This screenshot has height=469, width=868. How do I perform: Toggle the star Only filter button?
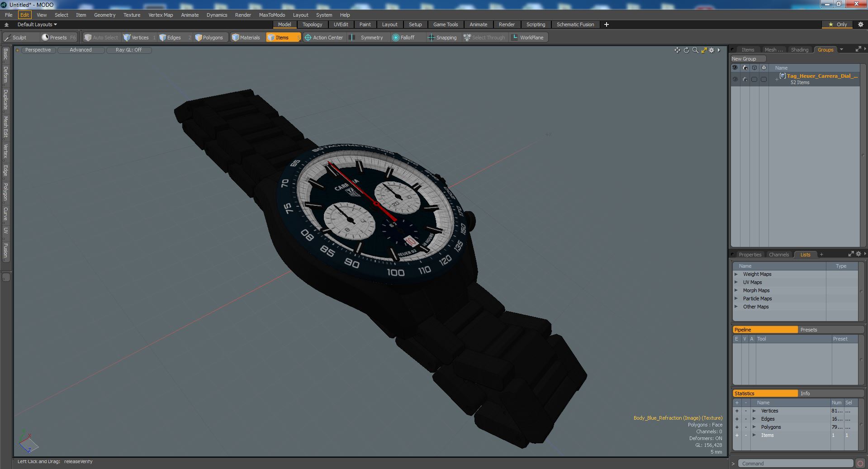[x=837, y=24]
